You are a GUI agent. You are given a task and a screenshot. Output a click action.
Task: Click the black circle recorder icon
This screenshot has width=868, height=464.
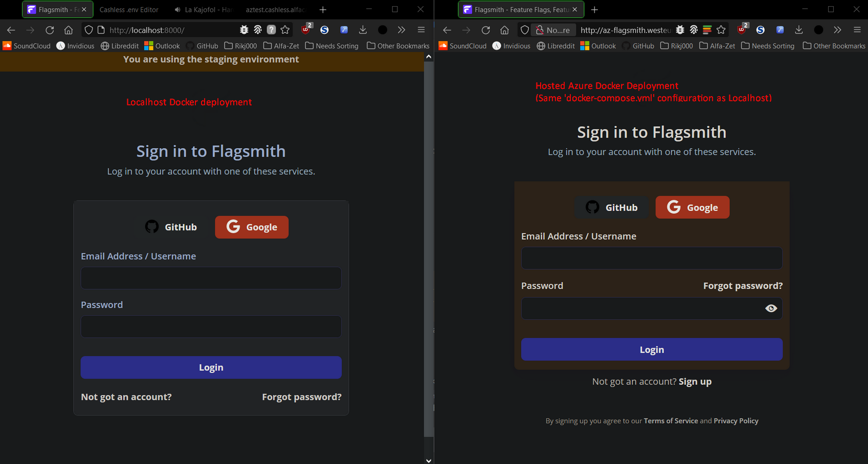(x=383, y=30)
